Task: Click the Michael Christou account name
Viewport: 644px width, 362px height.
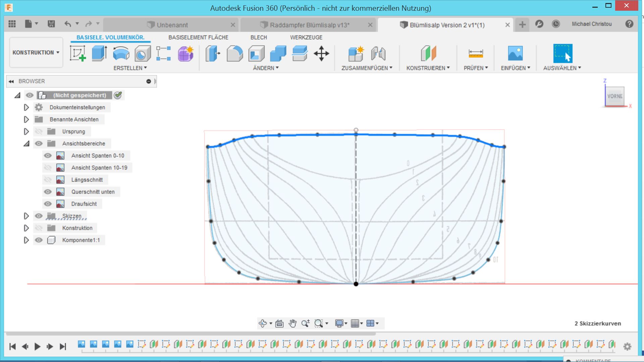Action: point(591,24)
